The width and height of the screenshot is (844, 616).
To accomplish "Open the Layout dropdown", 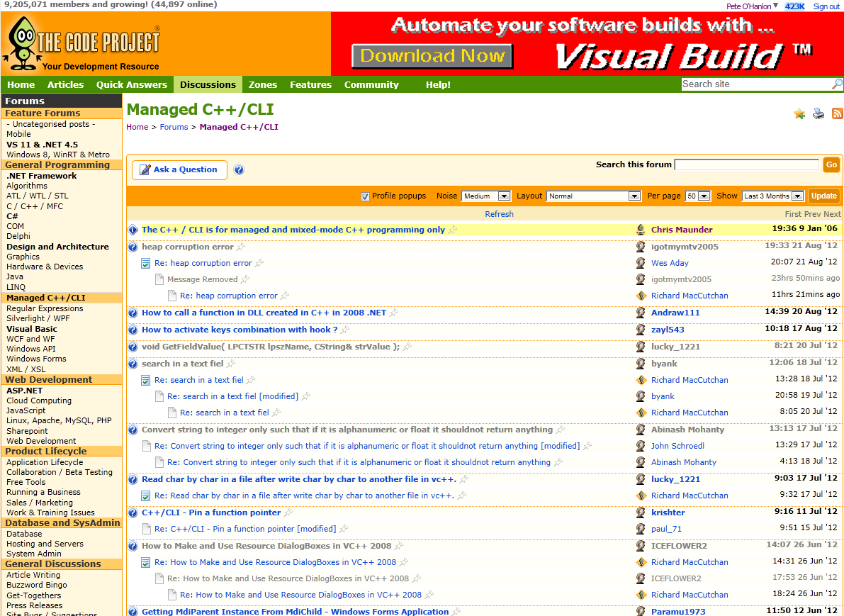I will click(593, 196).
